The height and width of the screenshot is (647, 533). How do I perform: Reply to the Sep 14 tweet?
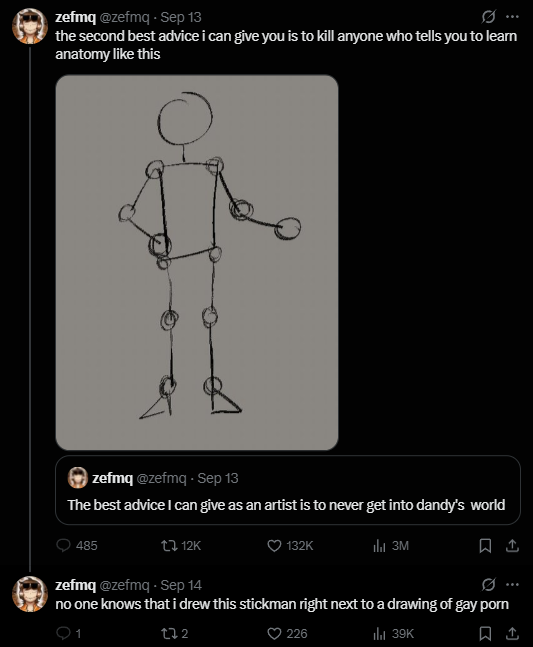coord(68,633)
